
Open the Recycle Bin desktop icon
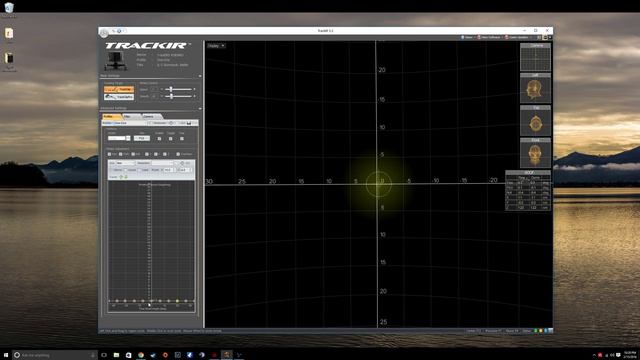click(x=9, y=9)
